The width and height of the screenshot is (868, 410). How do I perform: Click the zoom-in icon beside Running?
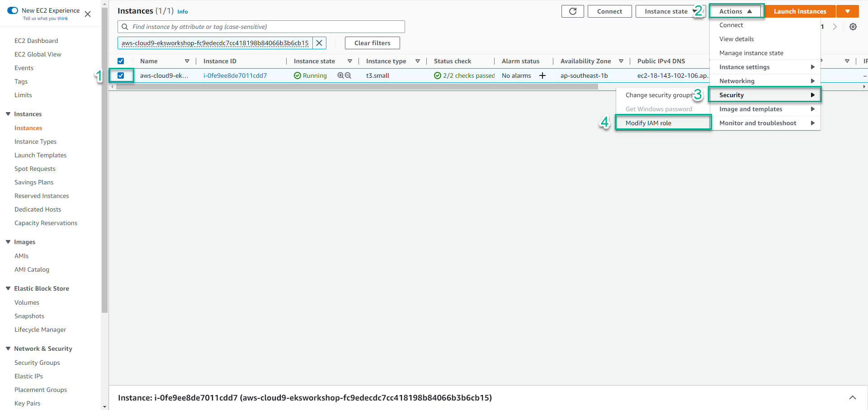click(340, 75)
